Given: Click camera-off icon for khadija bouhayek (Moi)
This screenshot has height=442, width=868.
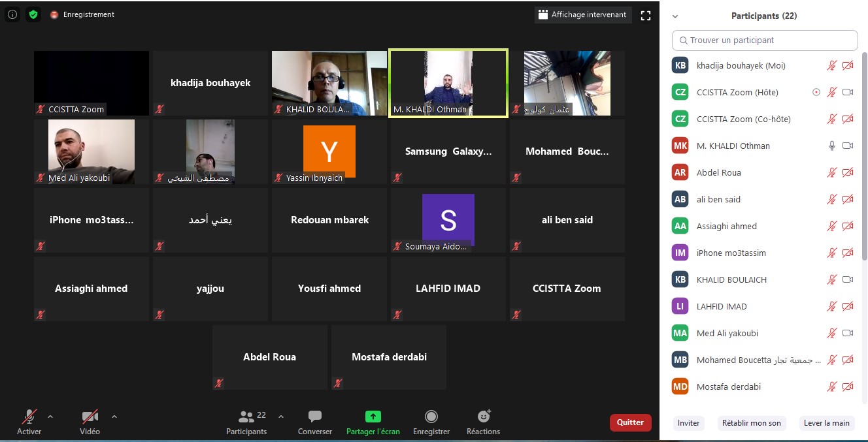Looking at the screenshot, I should click(x=848, y=65).
